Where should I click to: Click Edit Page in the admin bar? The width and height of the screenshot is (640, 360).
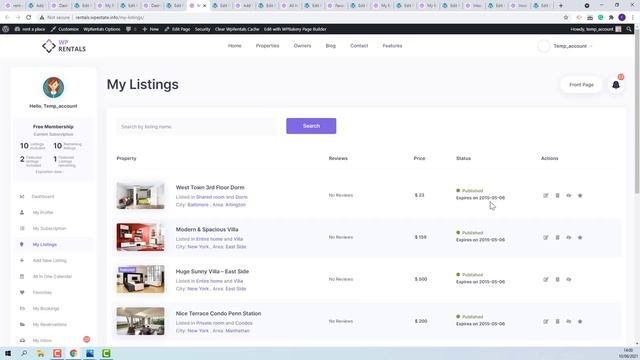coord(177,29)
